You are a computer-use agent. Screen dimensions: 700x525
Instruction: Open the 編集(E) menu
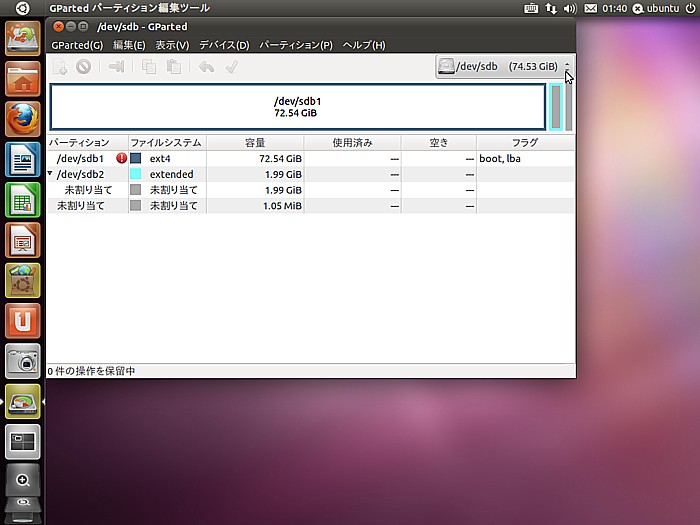[129, 45]
